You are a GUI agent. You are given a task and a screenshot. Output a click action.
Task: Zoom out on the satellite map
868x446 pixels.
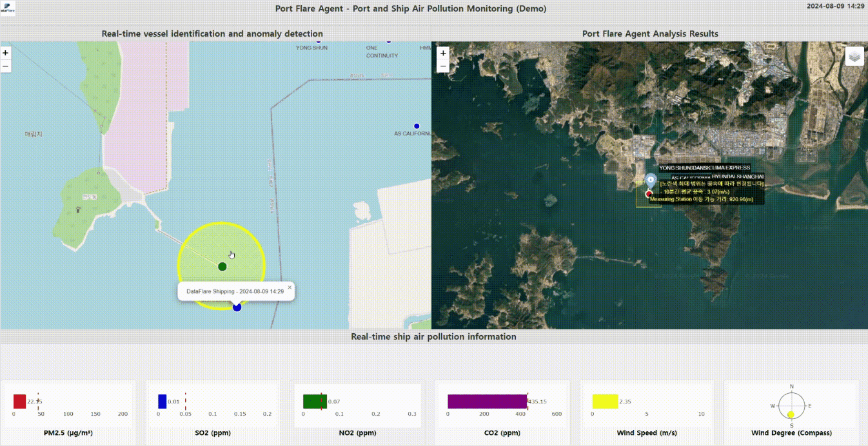(443, 66)
